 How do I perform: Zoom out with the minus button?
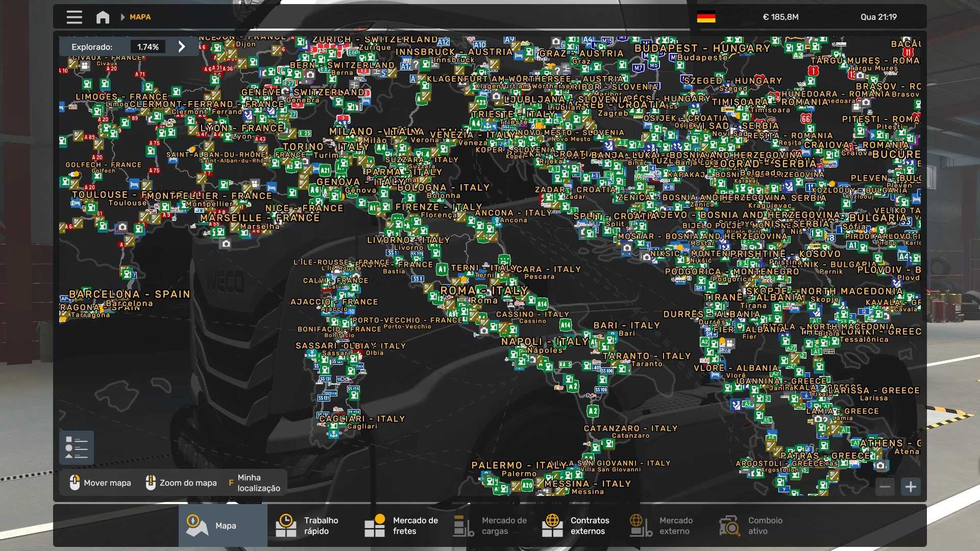click(885, 487)
